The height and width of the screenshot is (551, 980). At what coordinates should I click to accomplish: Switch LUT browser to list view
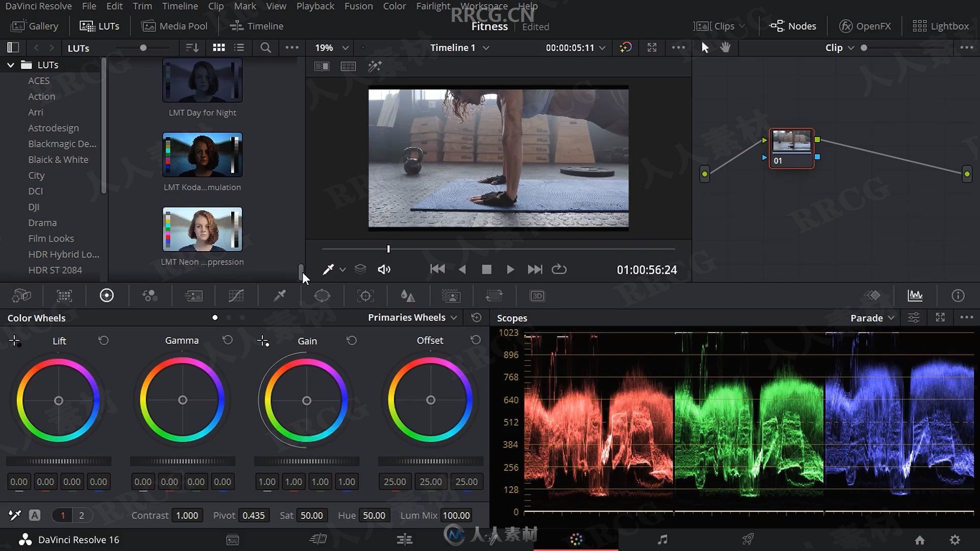coord(239,47)
